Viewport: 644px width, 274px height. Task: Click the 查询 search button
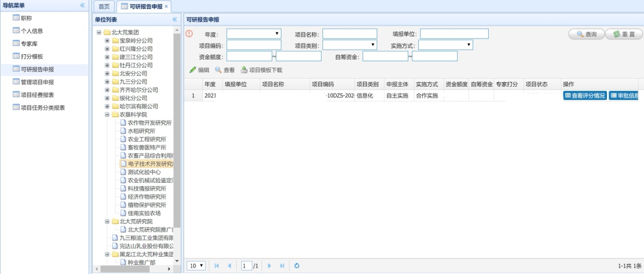click(x=586, y=34)
